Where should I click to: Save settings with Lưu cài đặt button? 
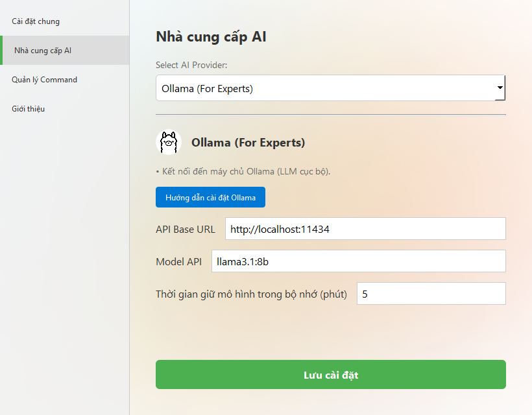click(330, 375)
